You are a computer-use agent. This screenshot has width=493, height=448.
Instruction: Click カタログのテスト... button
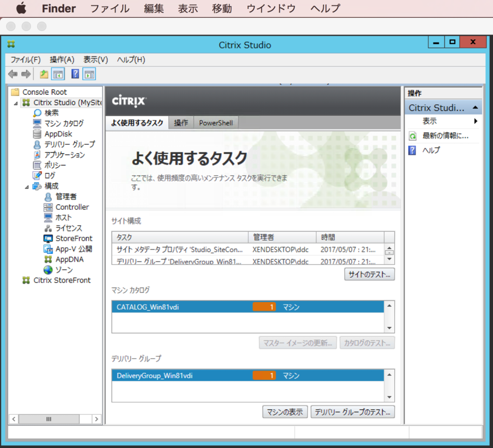click(367, 343)
